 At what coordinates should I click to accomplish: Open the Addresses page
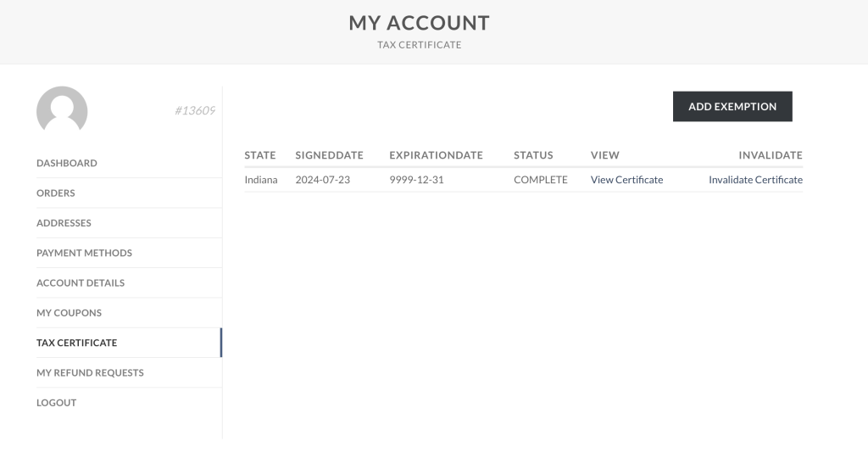pos(64,223)
